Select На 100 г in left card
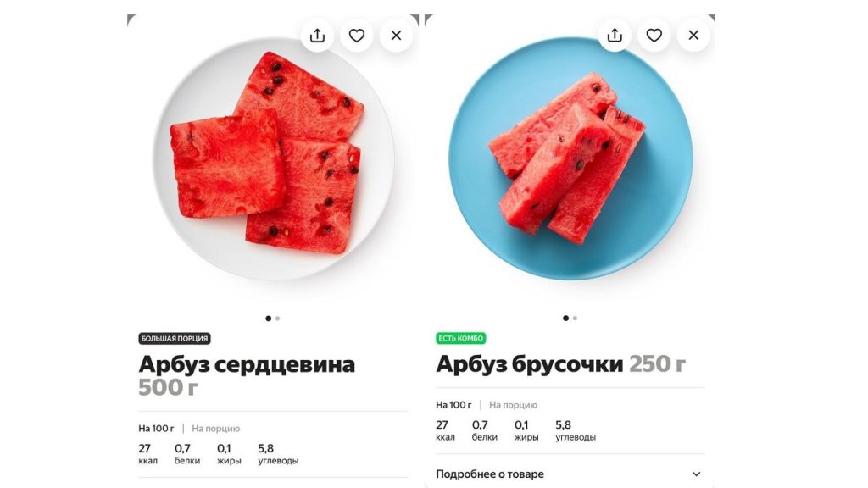This screenshot has height=488, width=868. click(156, 428)
